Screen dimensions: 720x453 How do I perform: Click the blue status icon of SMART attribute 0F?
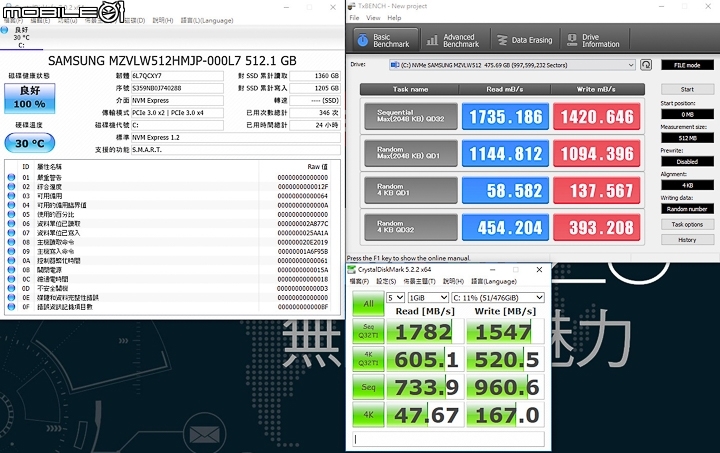(11, 306)
